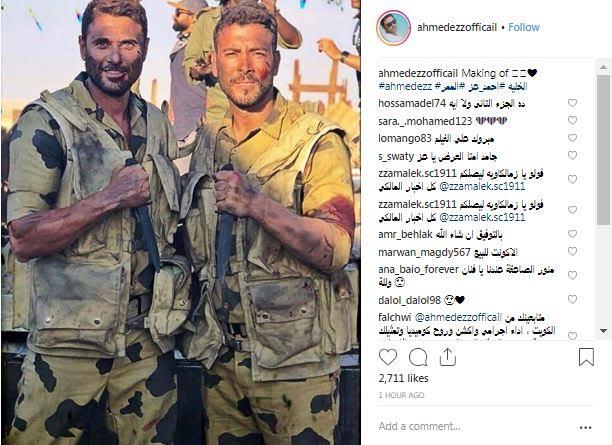The image size is (612, 445).
Task: Like amr_behlak's comment
Action: tap(572, 233)
